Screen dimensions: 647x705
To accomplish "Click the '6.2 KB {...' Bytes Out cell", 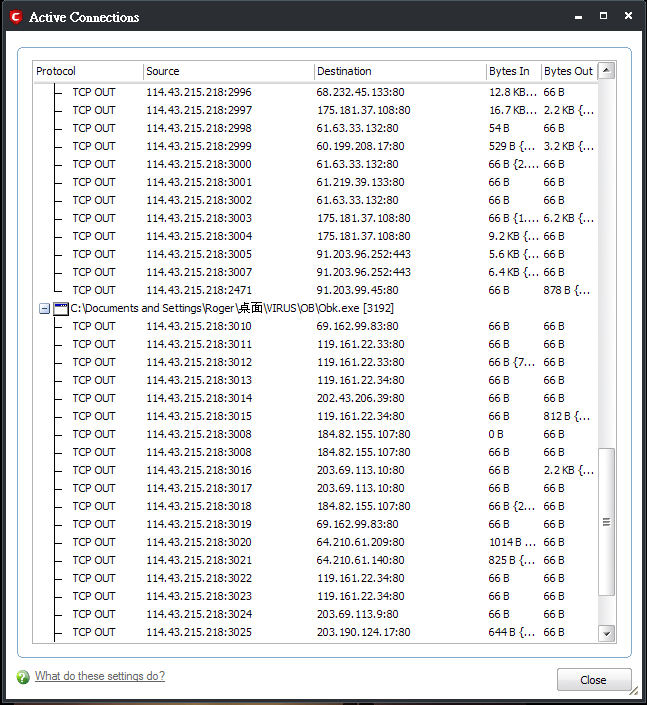I will pos(568,218).
